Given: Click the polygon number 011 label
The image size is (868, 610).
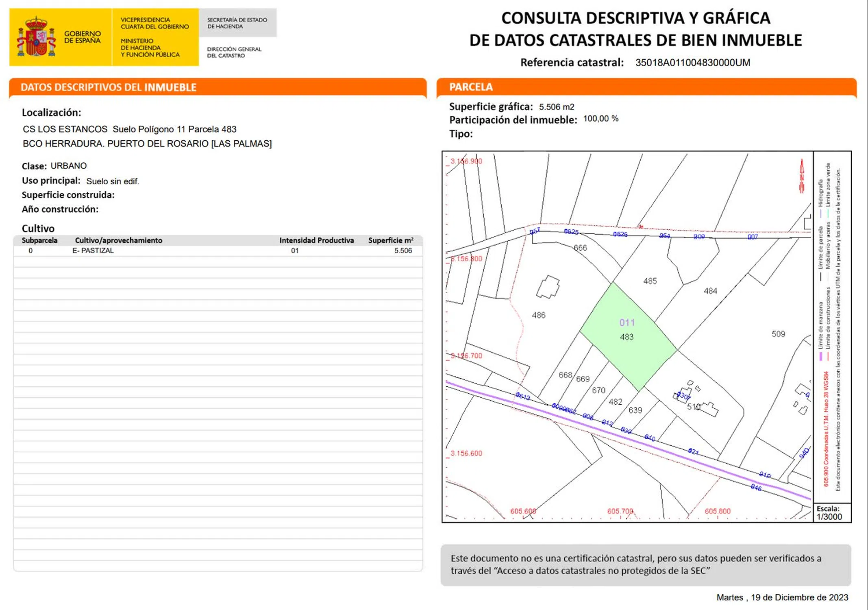Looking at the screenshot, I should [x=627, y=322].
